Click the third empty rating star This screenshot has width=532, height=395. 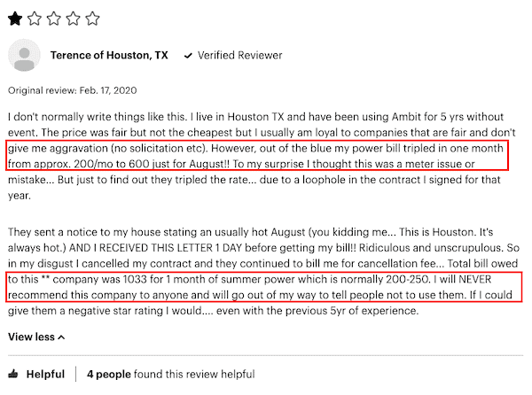pyautogui.click(x=54, y=19)
